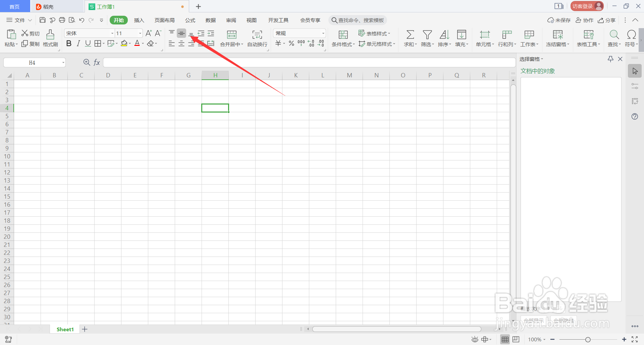Click the Print icon
Screen dimensions: 644x345
[x=62, y=20]
